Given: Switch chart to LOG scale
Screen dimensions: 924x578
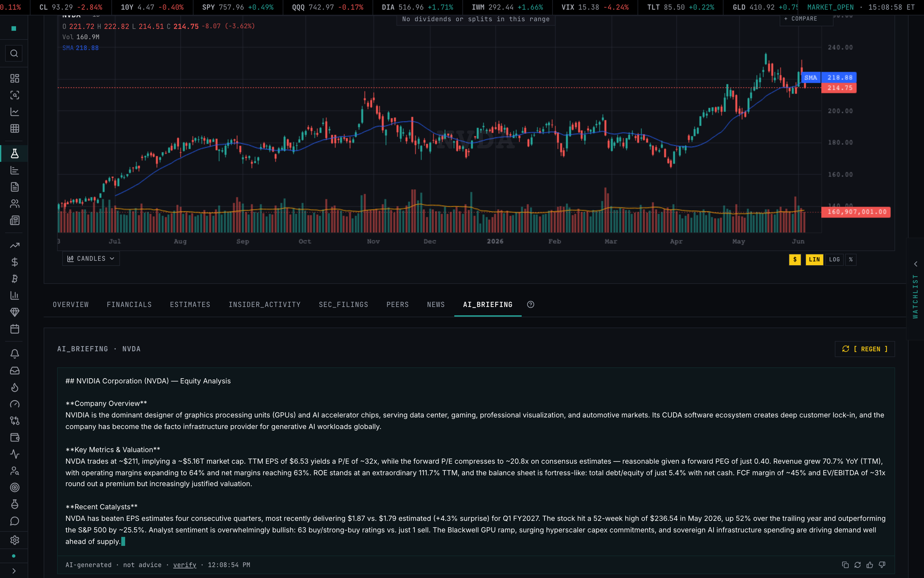Looking at the screenshot, I should (835, 259).
